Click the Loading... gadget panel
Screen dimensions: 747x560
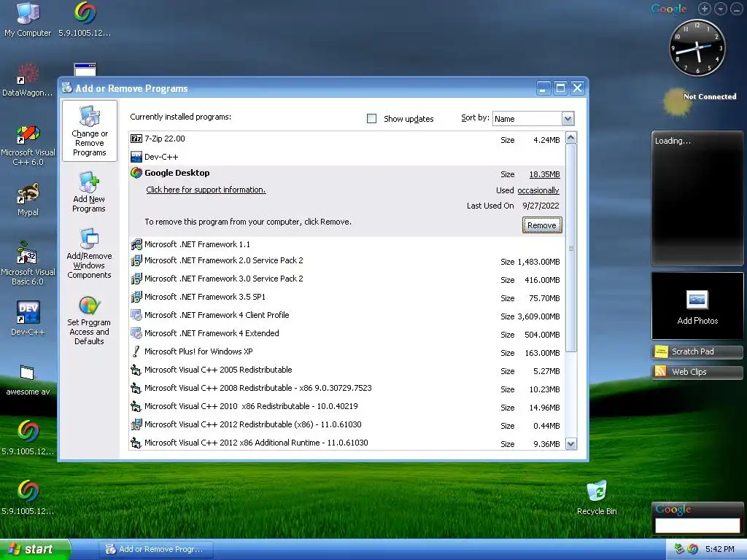click(697, 198)
